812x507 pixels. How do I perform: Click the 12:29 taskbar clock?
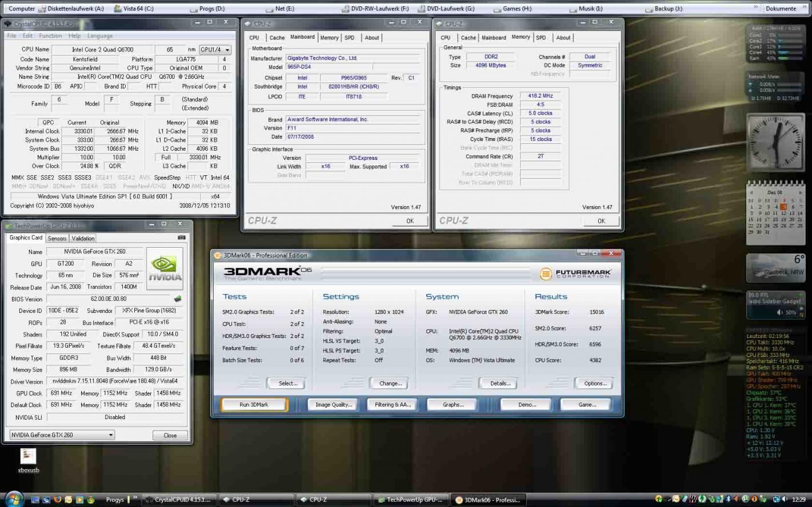(799, 500)
